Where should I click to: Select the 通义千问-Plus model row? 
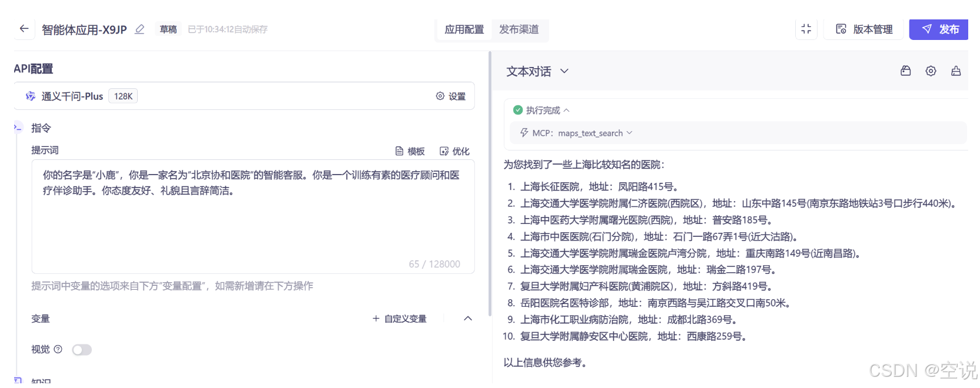pyautogui.click(x=244, y=96)
